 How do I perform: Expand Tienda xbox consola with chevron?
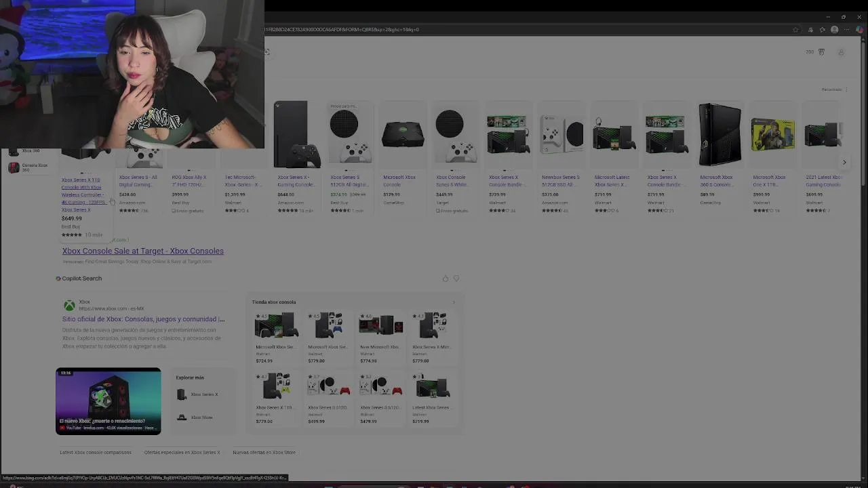454,302
